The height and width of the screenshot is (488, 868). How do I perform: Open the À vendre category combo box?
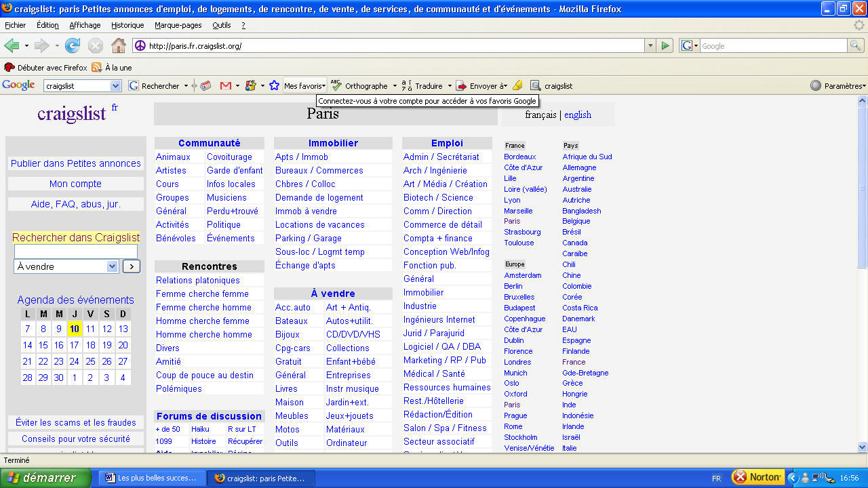coord(66,266)
